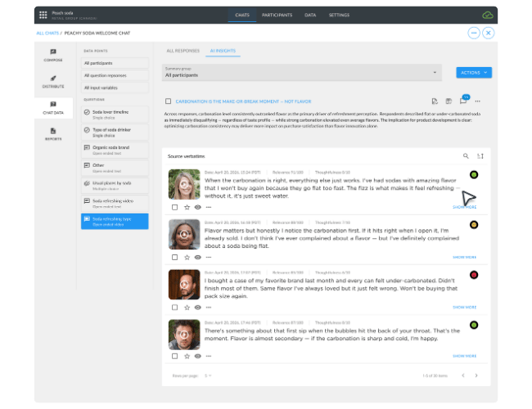The height and width of the screenshot is (409, 532).
Task: Toggle visibility eye of the first verbatim
Action: click(x=198, y=207)
